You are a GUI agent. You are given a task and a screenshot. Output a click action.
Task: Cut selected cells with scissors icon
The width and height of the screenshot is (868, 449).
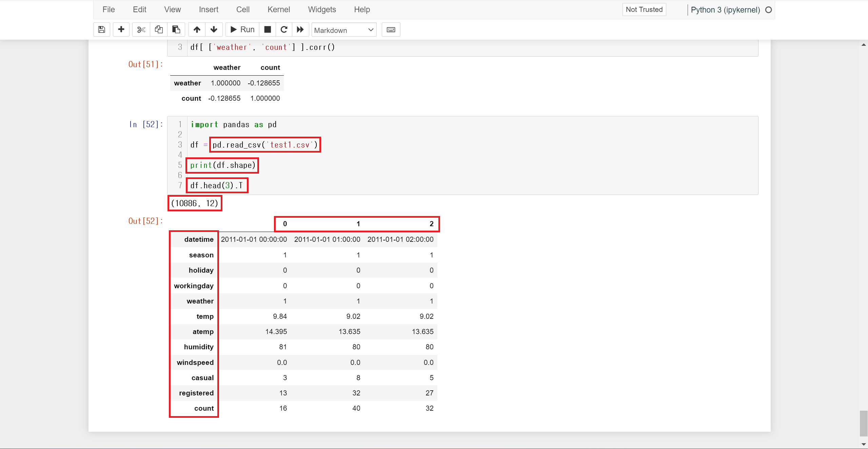[141, 30]
